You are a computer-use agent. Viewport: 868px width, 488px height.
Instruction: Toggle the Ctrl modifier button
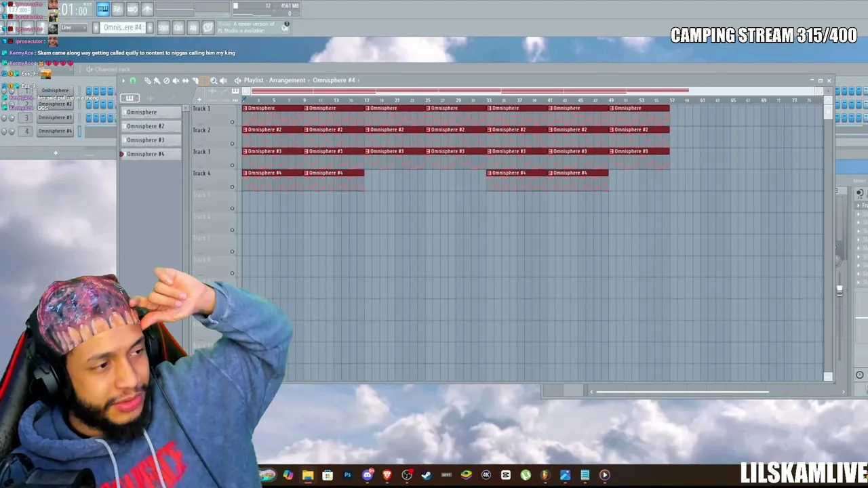click(x=178, y=28)
